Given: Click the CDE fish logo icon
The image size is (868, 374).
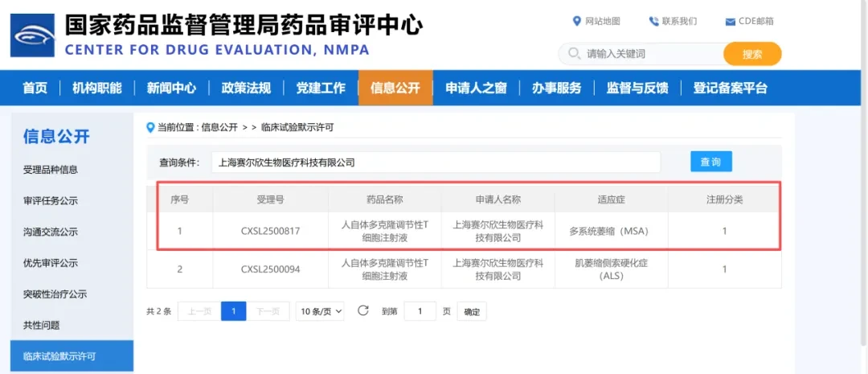Looking at the screenshot, I should tap(33, 35).
